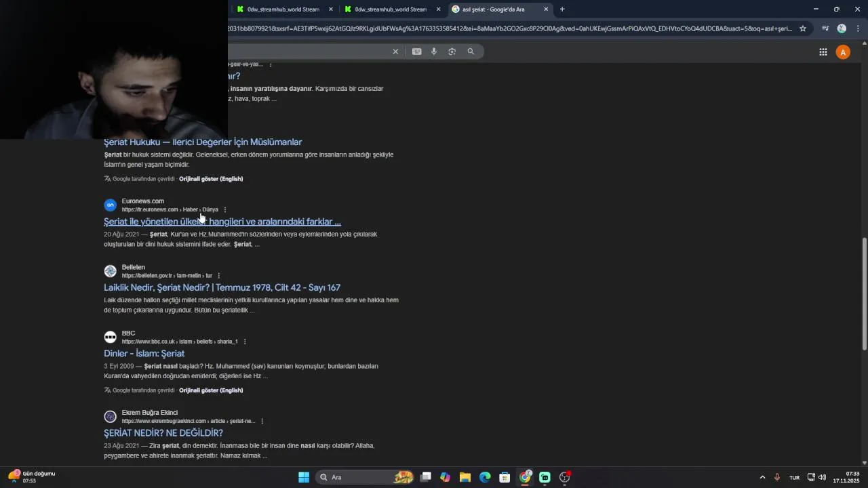Click the browser address bar URL
This screenshot has height=488, width=868.
[510, 28]
